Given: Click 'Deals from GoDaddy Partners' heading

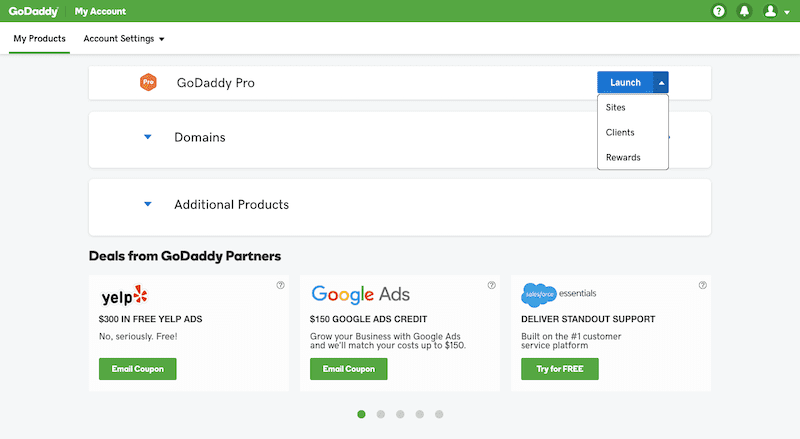Looking at the screenshot, I should point(185,256).
